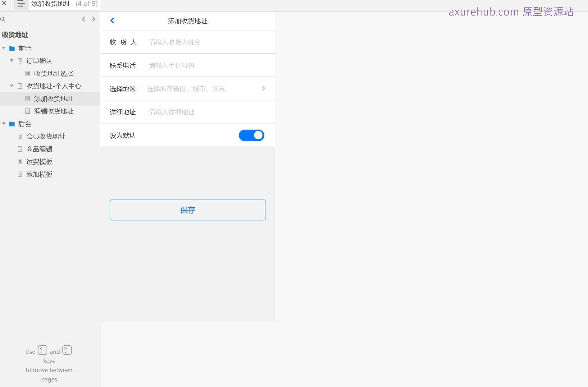Select the 收货地址-个人中心 page
The height and width of the screenshot is (387, 588).
53,86
